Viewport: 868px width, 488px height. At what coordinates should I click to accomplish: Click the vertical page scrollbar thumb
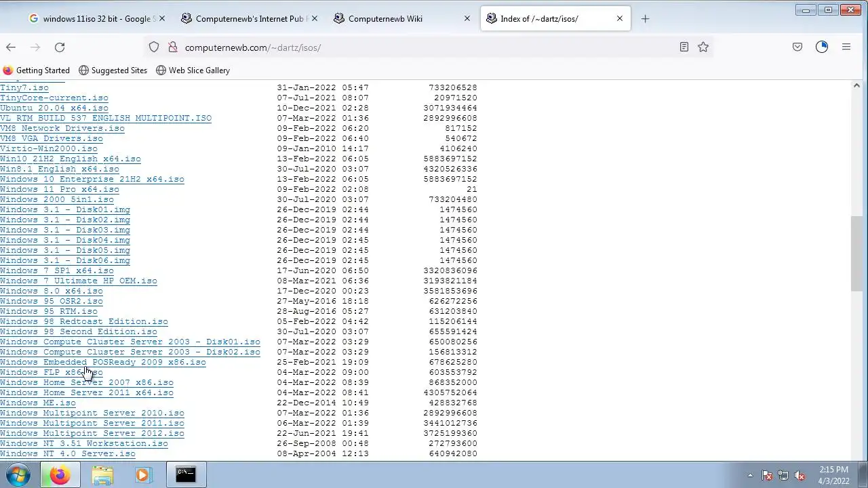[857, 254]
